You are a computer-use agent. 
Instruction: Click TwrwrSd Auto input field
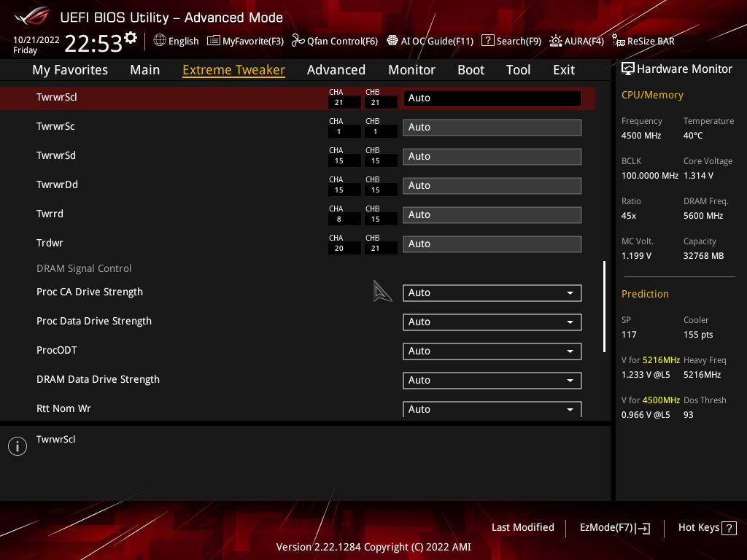click(492, 156)
